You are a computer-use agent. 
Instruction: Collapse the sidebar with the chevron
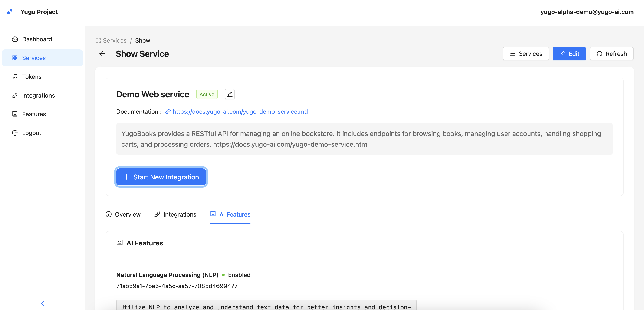[43, 303]
